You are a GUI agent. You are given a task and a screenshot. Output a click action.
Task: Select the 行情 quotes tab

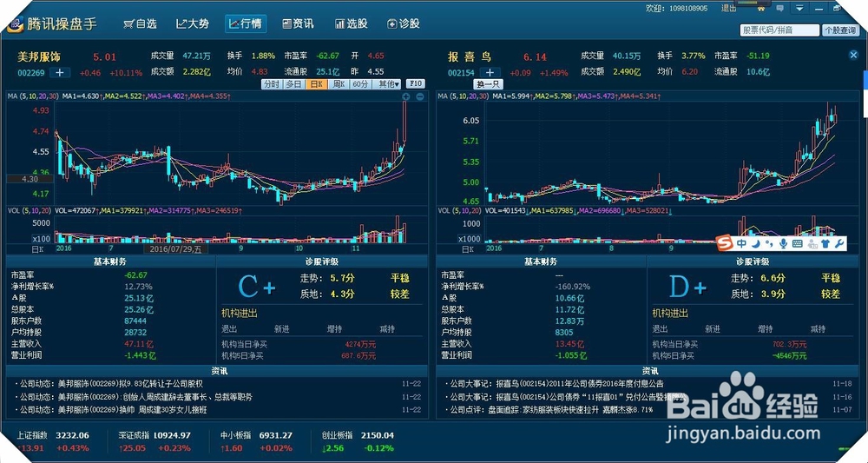pos(246,23)
